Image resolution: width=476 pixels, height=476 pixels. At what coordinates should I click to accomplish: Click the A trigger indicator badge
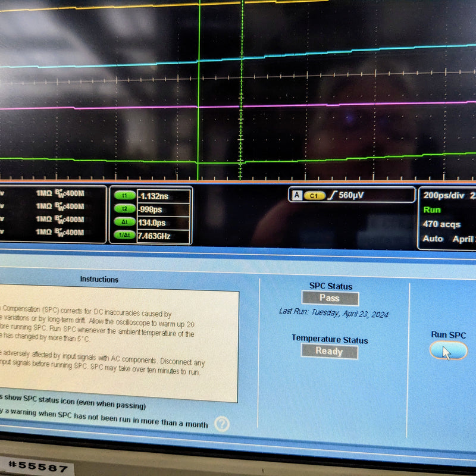(297, 194)
